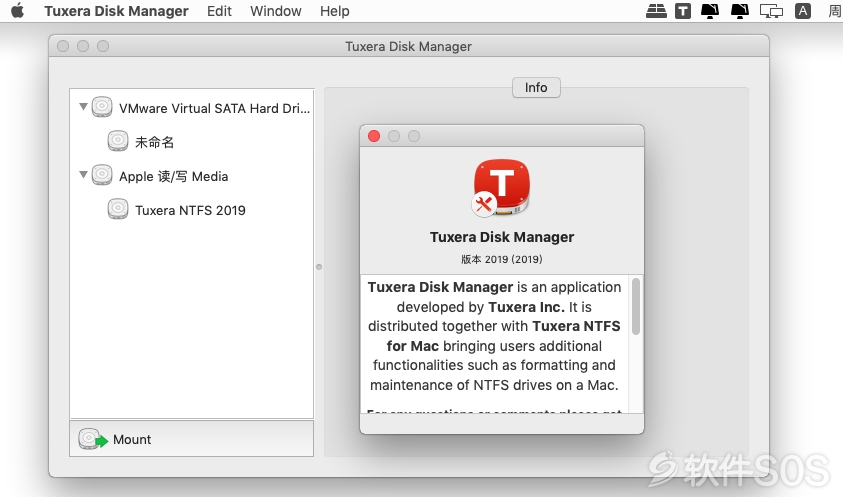Open the Edit menu
The image size is (843, 497).
(219, 11)
